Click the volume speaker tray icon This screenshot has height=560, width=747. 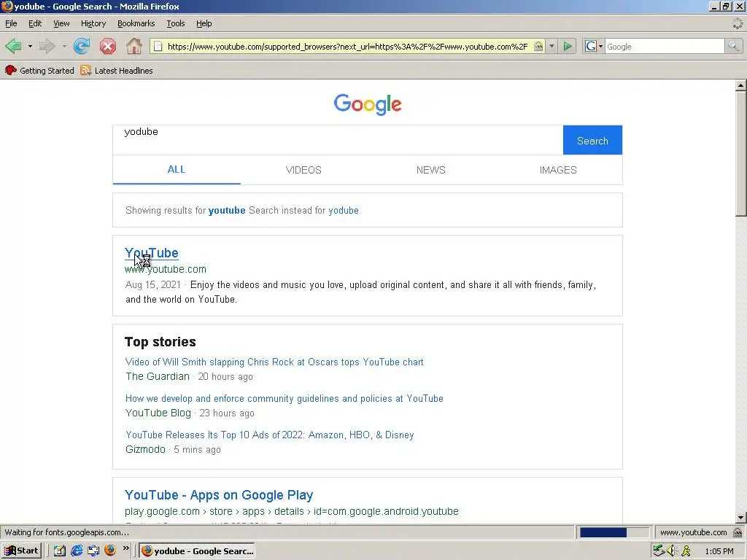tap(672, 551)
